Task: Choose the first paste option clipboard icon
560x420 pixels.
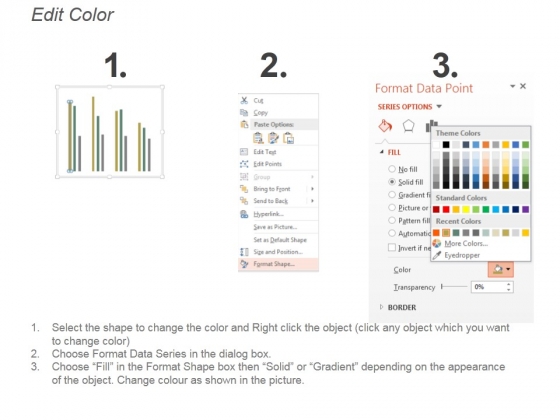Action: tap(258, 138)
